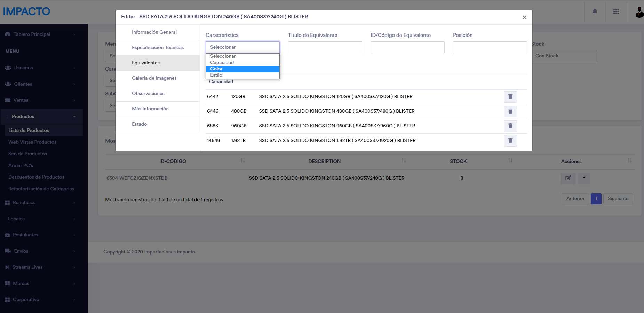This screenshot has width=644, height=313.
Task: Click the edit icon for the 240GB product
Action: 568,178
